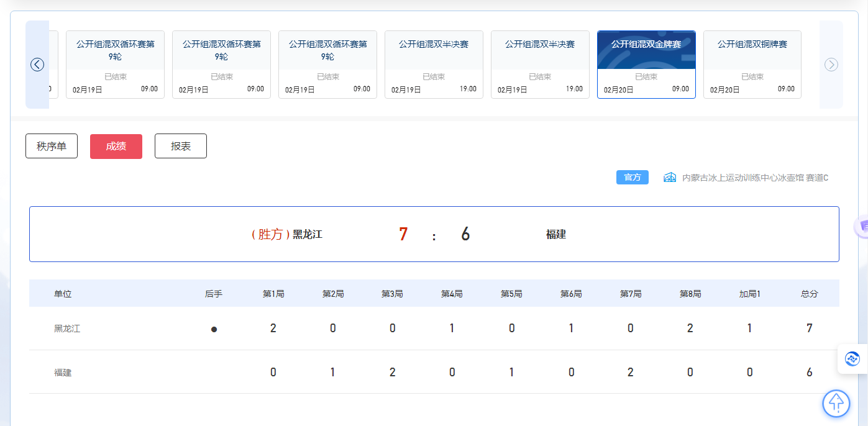Open the second 公开组混双半决赛 card
Image resolution: width=868 pixels, height=426 pixels.
tap(540, 65)
